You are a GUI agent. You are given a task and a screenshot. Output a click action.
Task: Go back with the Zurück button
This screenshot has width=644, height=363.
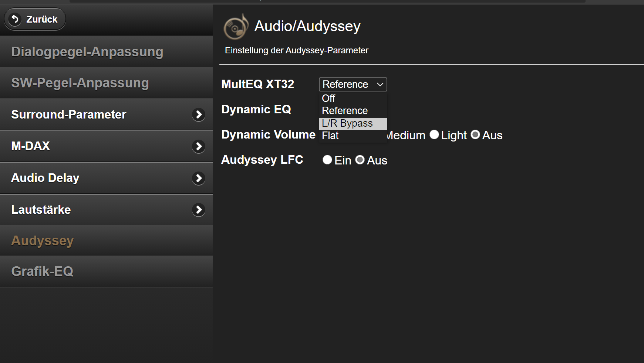35,19
